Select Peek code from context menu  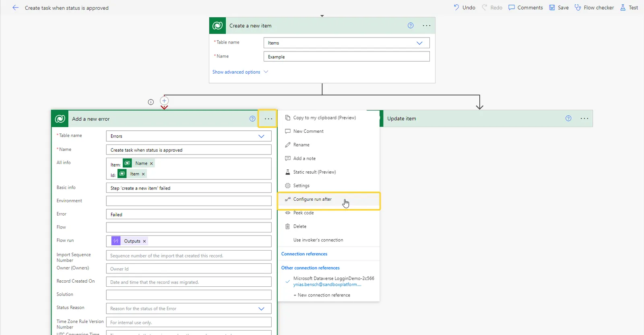328,213
